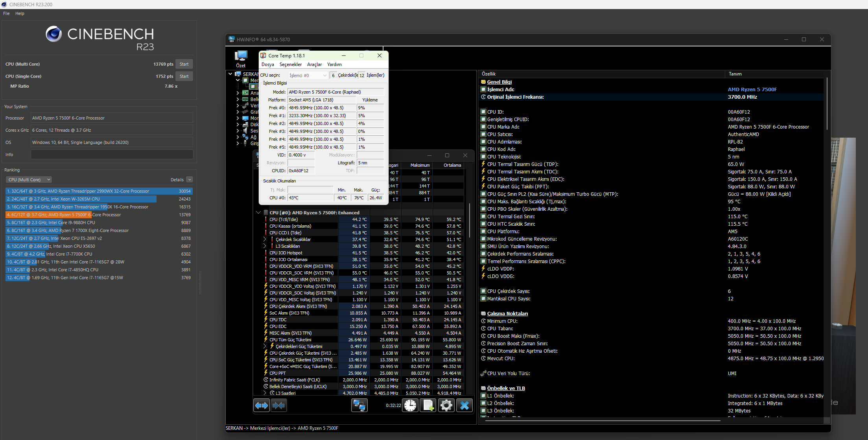This screenshot has height=440, width=868.
Task: Select ranking row 9 Intel Core i7-7700K
Action: click(x=99, y=254)
